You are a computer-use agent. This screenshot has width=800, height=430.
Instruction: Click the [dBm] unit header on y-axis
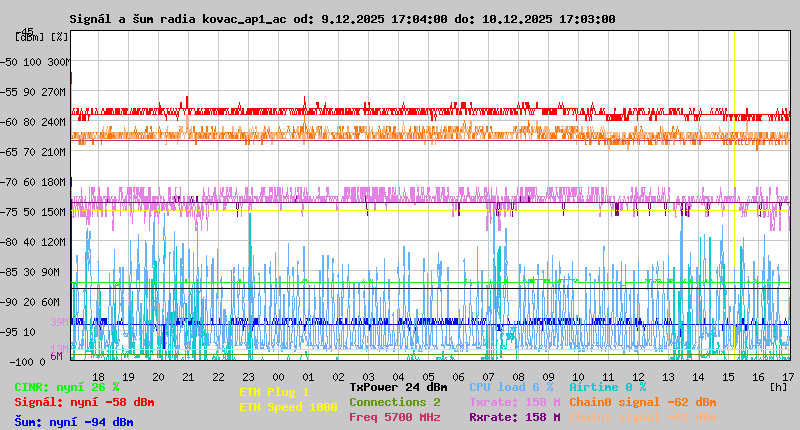tap(27, 37)
